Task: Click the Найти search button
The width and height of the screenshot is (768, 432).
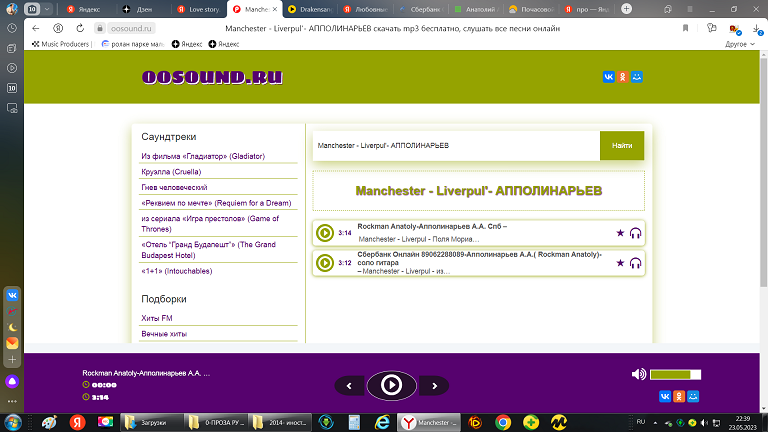Action: click(x=622, y=145)
